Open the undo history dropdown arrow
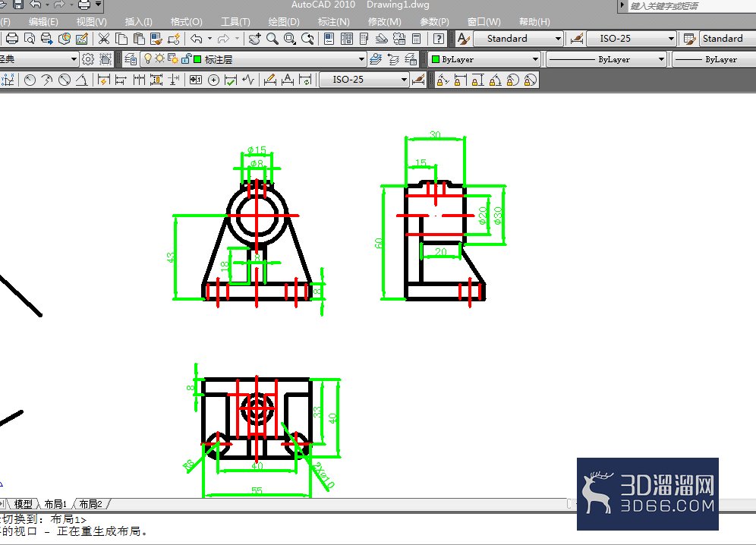The image size is (756, 545). (209, 39)
